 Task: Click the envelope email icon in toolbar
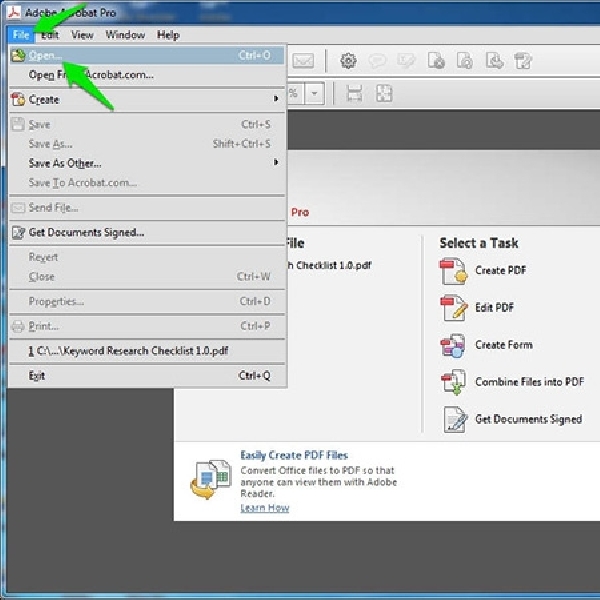(303, 61)
